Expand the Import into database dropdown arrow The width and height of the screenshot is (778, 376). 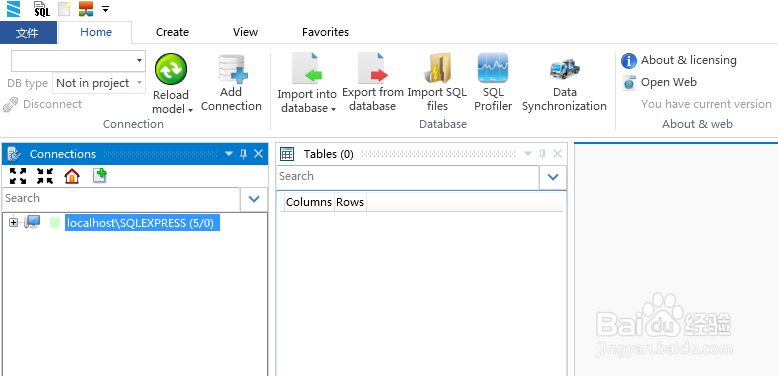point(333,109)
